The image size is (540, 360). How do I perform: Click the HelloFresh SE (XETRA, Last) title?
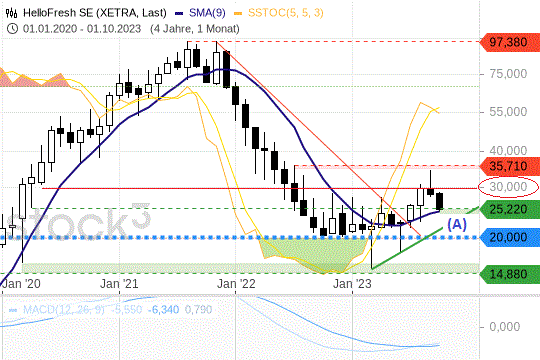tap(95, 13)
